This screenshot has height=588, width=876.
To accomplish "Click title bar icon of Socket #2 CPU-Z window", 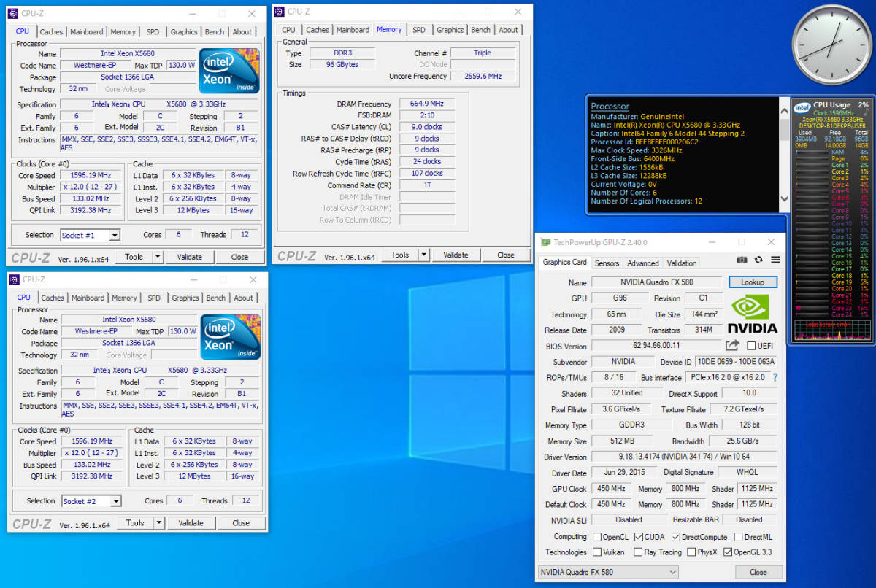I will coord(14,279).
